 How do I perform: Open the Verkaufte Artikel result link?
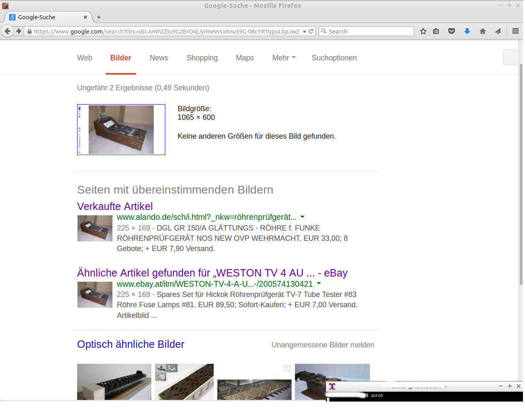115,206
